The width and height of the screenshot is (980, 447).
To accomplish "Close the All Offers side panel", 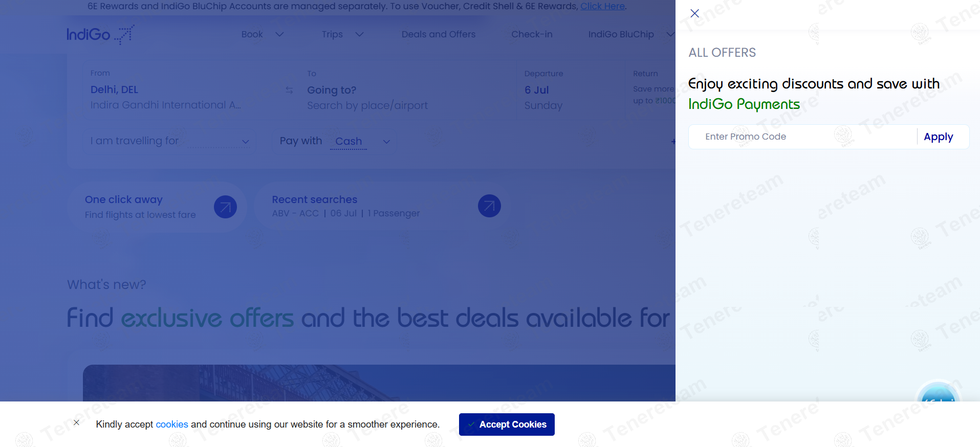I will [694, 13].
